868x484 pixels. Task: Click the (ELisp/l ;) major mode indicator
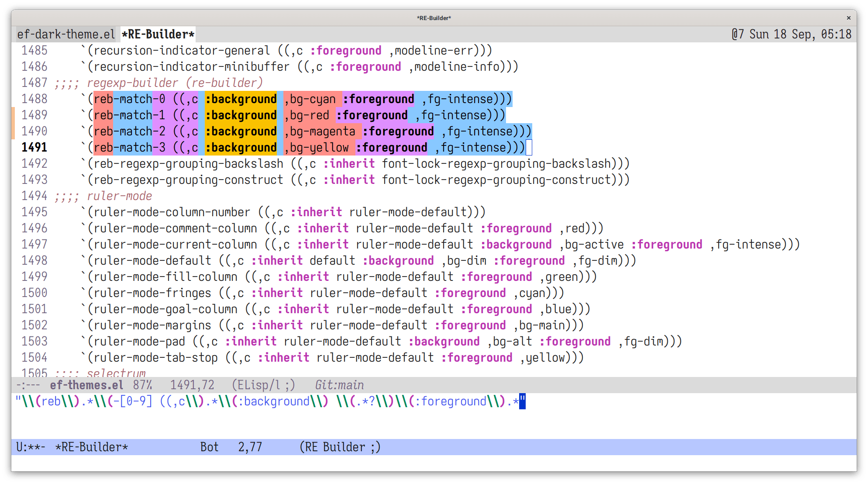tap(263, 385)
